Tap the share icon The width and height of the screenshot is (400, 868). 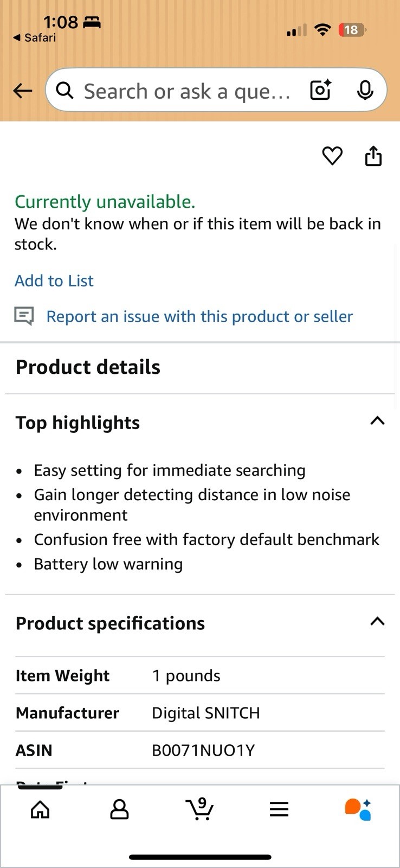pyautogui.click(x=373, y=156)
